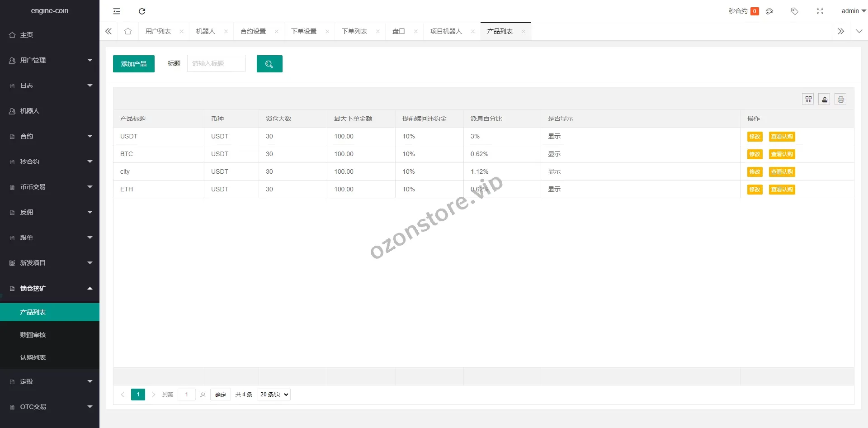
Task: Close the 下单列表 tab
Action: click(x=378, y=32)
